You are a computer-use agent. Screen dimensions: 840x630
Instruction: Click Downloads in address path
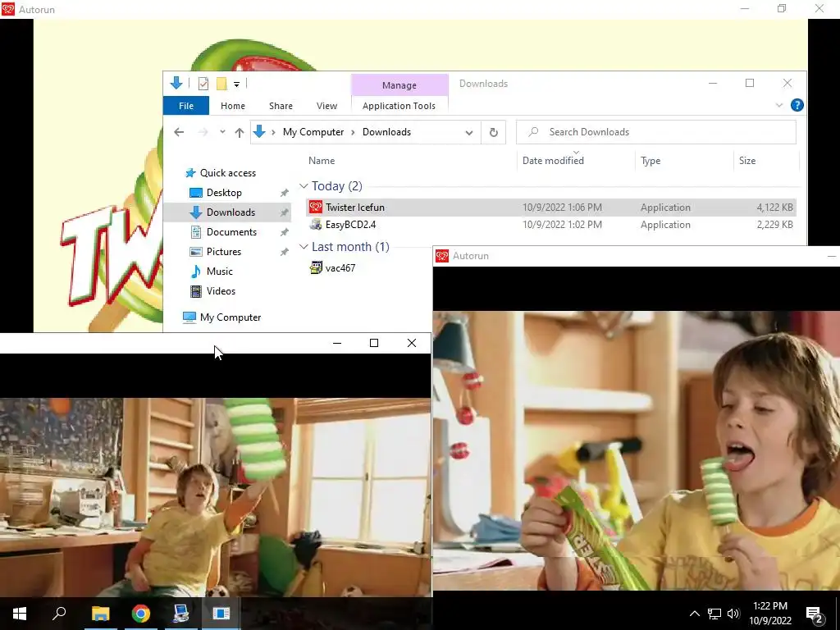[386, 132]
